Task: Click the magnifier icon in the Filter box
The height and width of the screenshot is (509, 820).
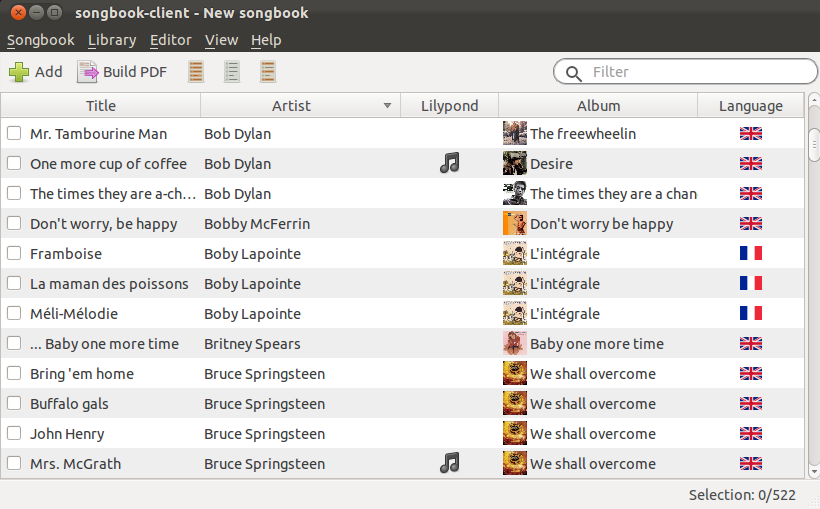Action: coord(573,73)
